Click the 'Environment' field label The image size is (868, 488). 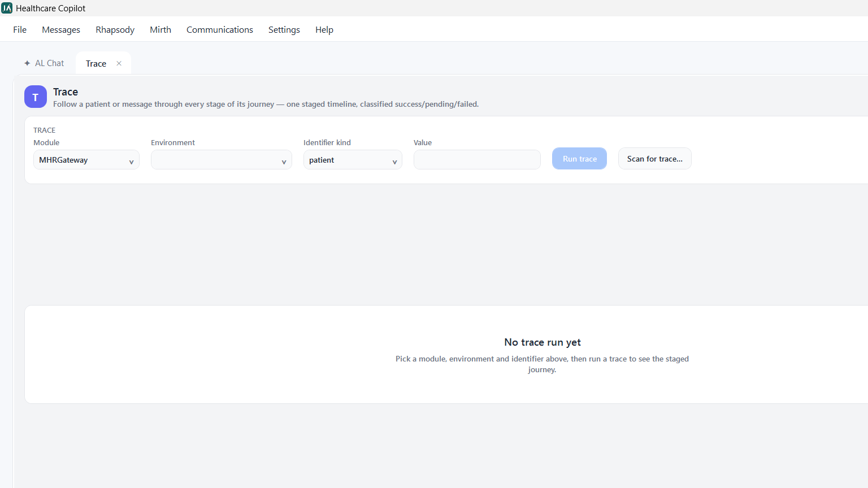[173, 142]
